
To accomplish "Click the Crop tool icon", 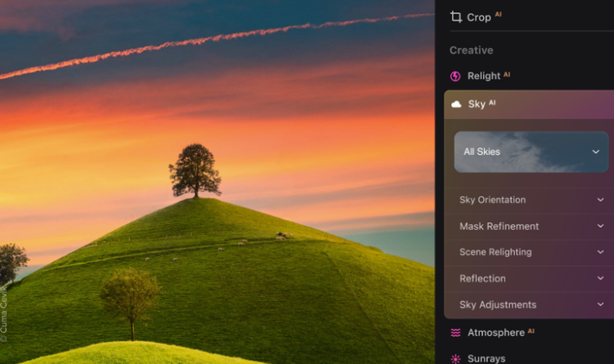I will tap(456, 17).
